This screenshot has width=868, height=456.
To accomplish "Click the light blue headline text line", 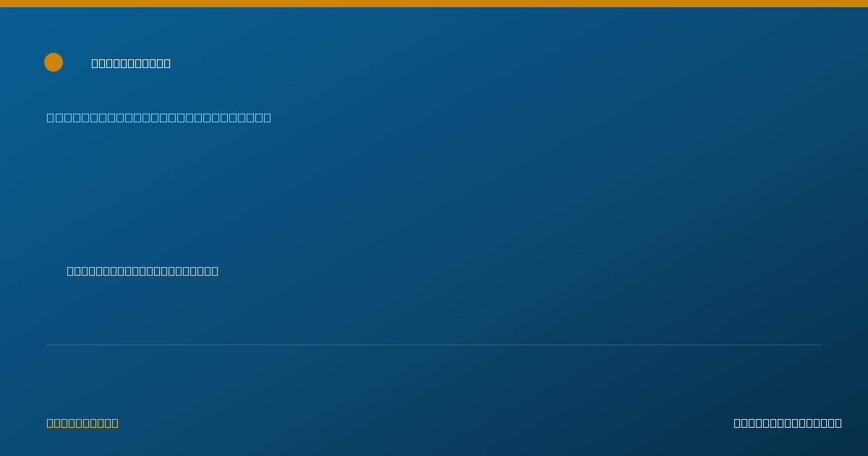I will (159, 117).
